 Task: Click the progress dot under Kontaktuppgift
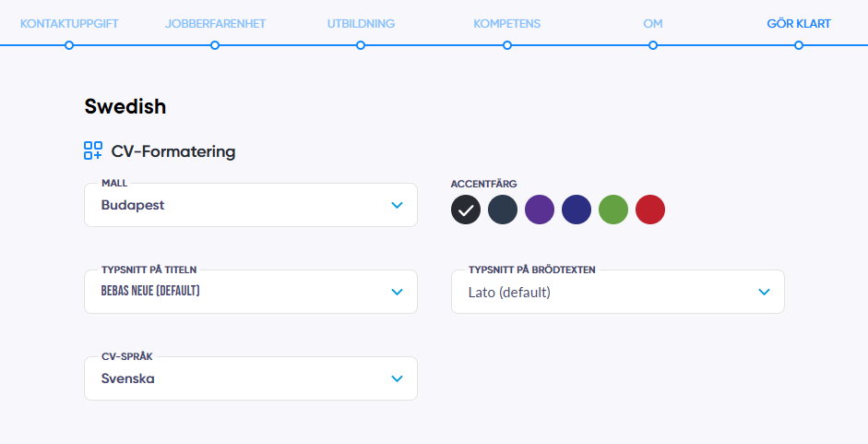pyautogui.click(x=69, y=45)
